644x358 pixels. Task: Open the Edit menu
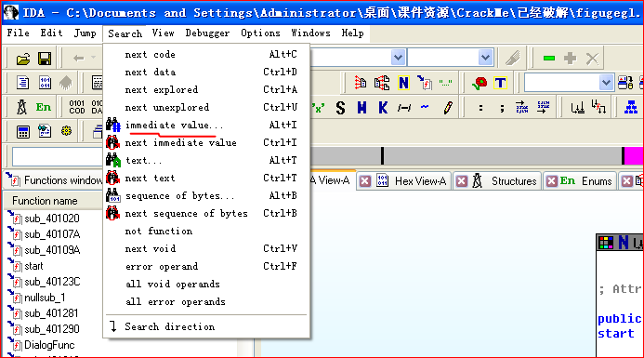pyautogui.click(x=51, y=33)
